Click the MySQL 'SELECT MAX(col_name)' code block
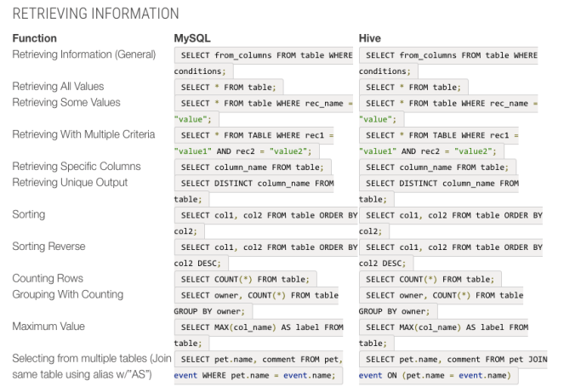 (262, 327)
